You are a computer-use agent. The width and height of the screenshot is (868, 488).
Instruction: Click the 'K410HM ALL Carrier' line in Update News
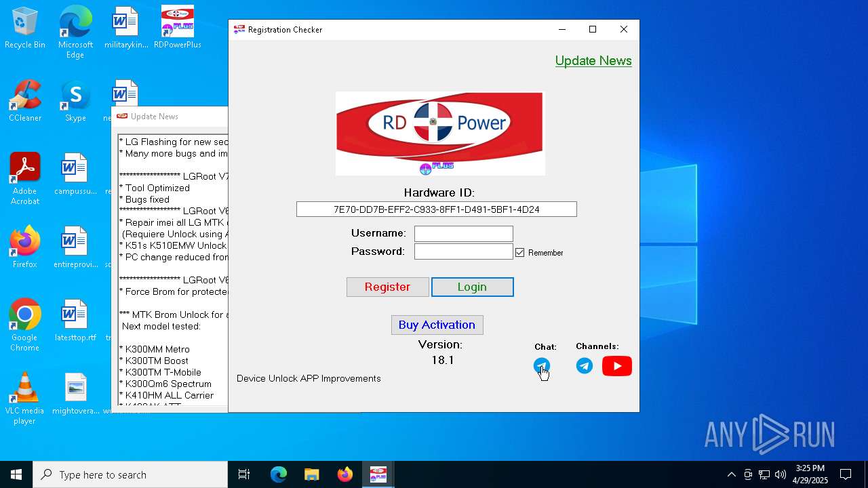click(166, 395)
